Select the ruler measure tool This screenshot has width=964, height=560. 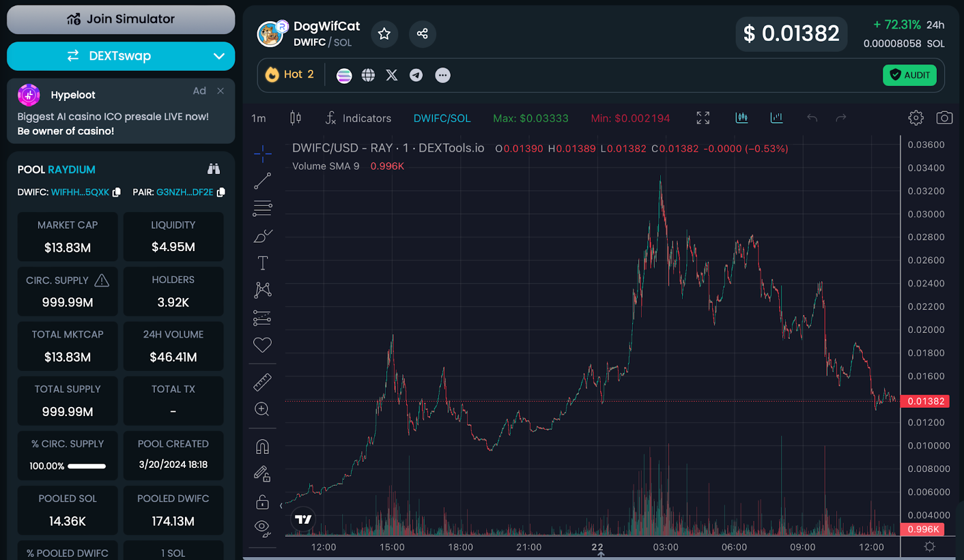click(x=263, y=382)
